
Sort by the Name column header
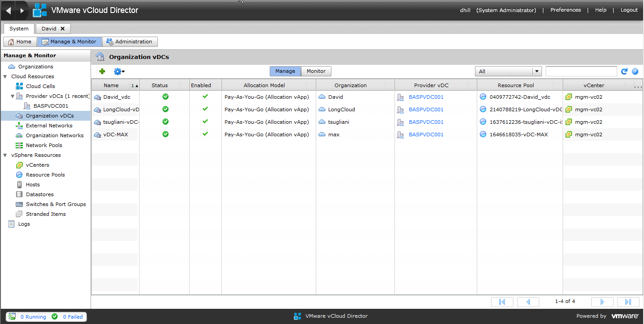coord(111,85)
